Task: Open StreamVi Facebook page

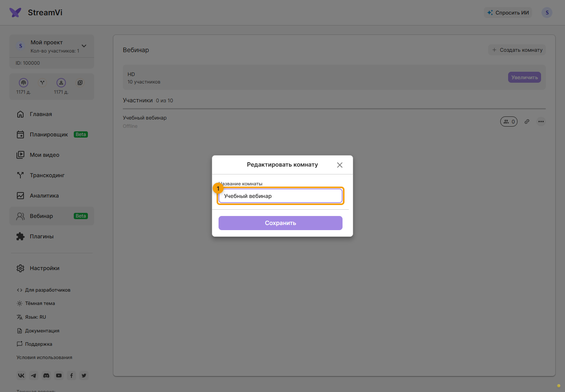Action: click(71, 376)
